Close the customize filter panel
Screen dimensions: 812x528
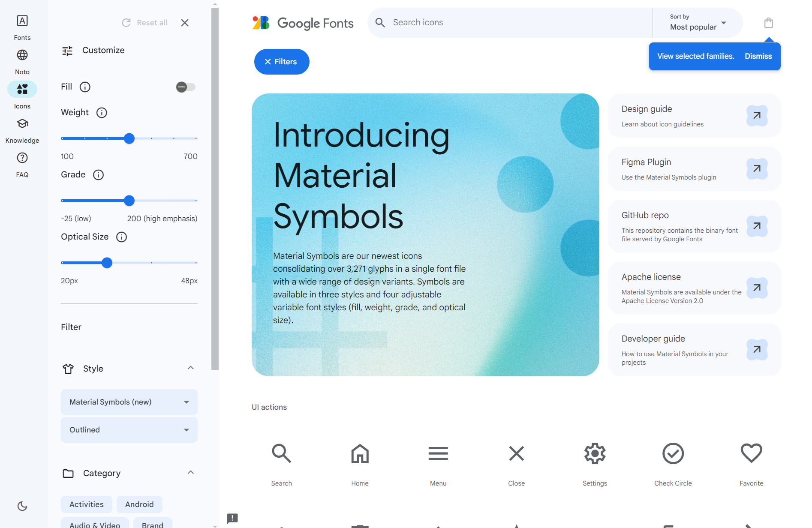pyautogui.click(x=185, y=23)
